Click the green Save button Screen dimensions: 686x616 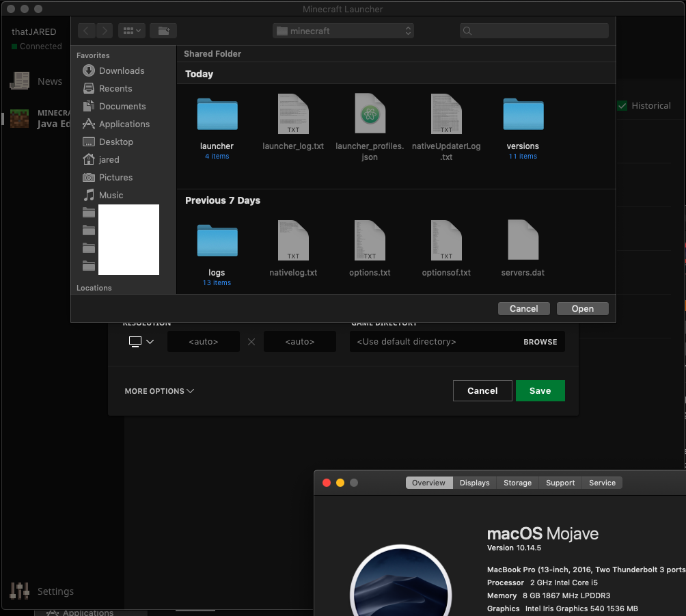pos(540,391)
